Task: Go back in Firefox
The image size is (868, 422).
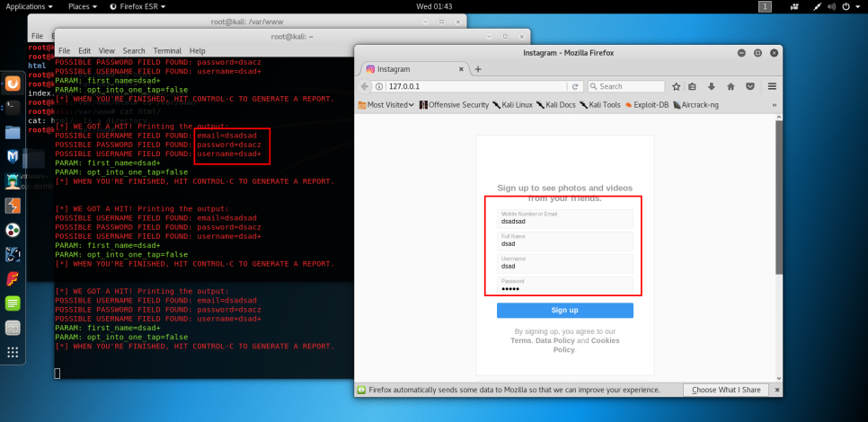Action: tap(364, 87)
